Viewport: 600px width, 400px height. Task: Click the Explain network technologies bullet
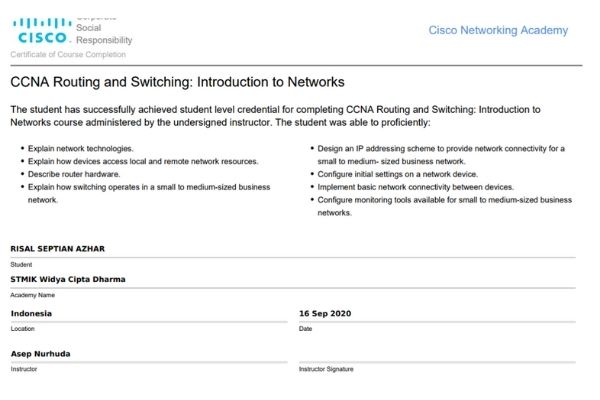tap(80, 149)
